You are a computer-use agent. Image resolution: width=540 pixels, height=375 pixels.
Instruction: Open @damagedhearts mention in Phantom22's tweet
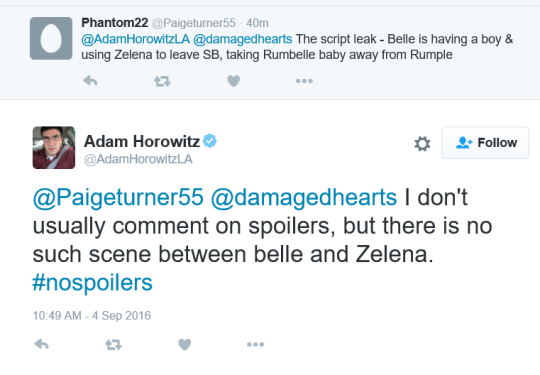[243, 39]
